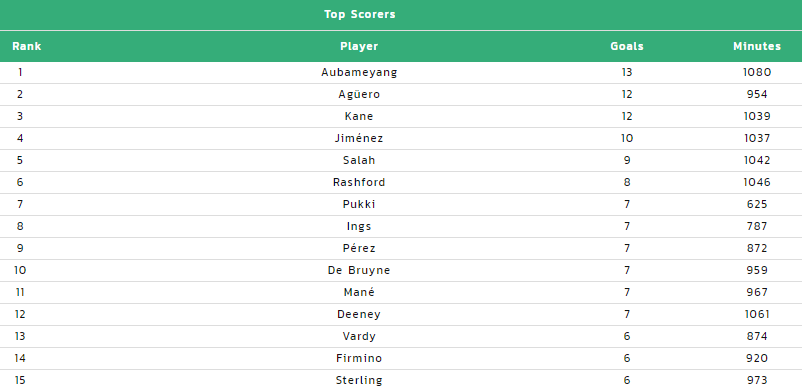
Task: Click the Ings player name
Action: pyautogui.click(x=359, y=227)
